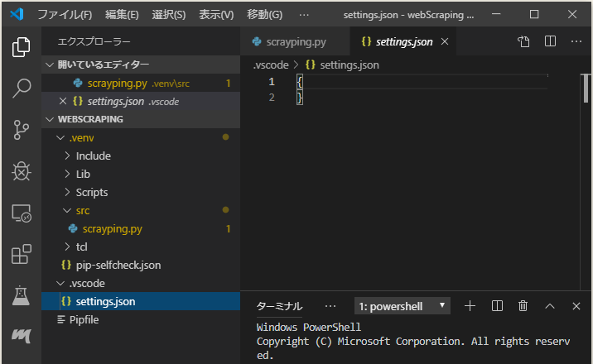The image size is (593, 364).
Task: Open the Explorer view in activity bar
Action: pyautogui.click(x=22, y=47)
